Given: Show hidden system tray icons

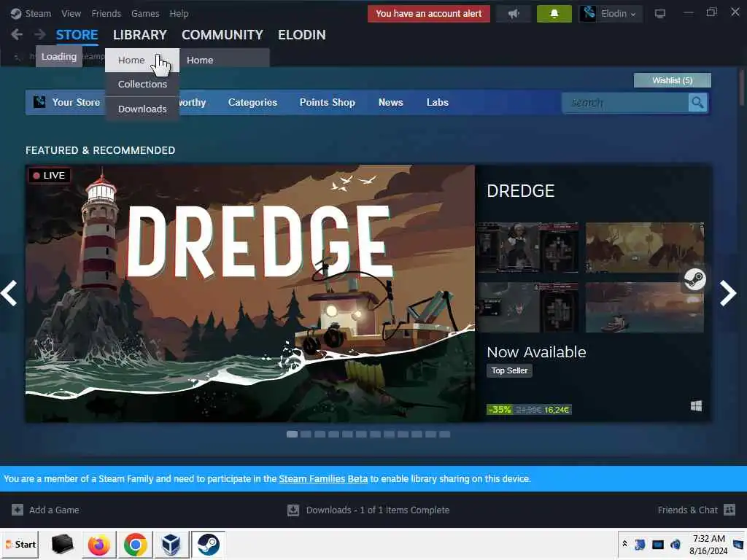Looking at the screenshot, I should pyautogui.click(x=624, y=543).
